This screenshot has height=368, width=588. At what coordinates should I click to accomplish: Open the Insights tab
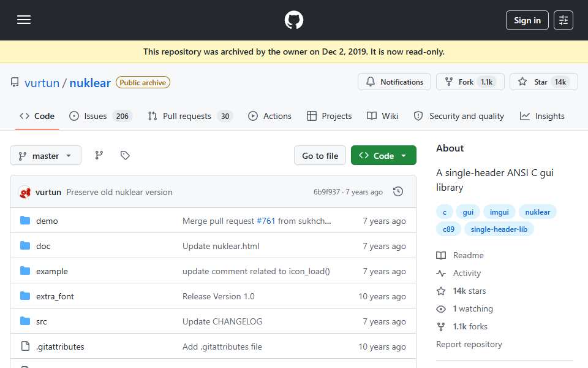(542, 116)
